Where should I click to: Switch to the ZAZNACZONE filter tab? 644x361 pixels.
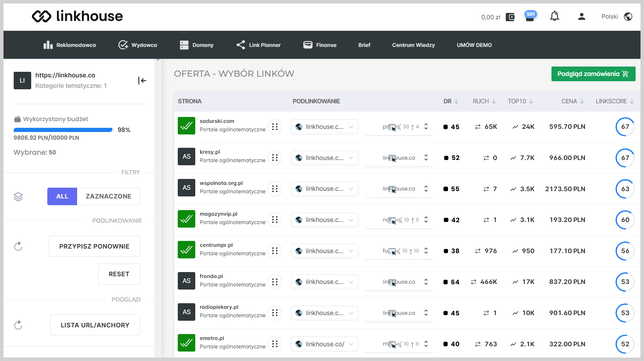pos(109,196)
